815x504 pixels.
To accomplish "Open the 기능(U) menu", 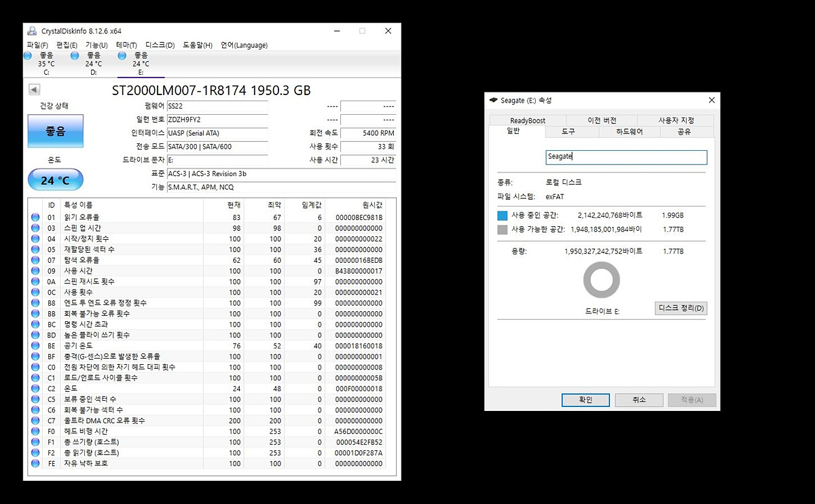I will (96, 45).
